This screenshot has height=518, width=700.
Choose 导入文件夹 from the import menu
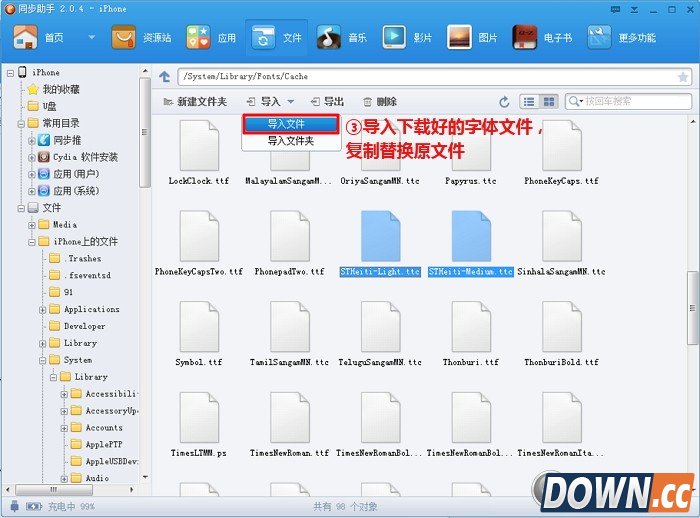coord(291,141)
